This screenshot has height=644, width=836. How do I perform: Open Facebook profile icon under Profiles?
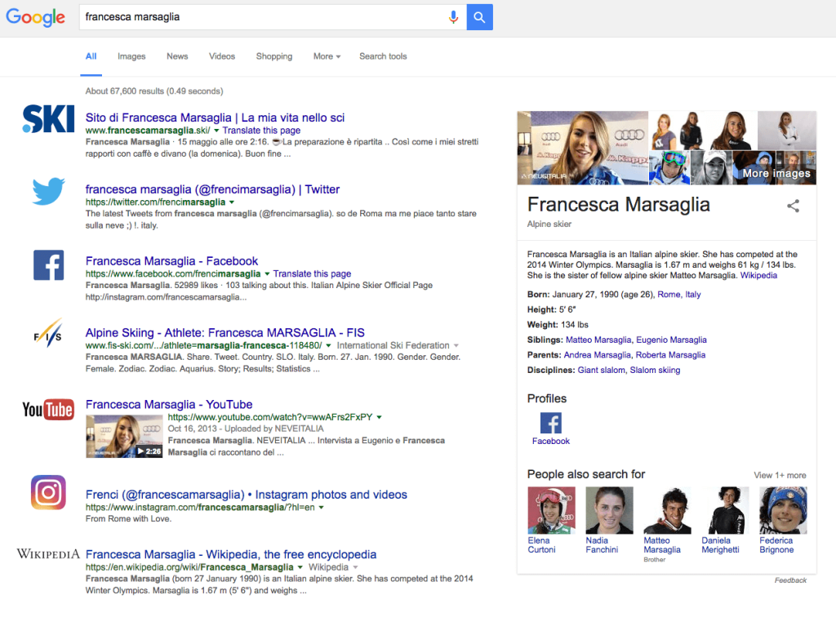[x=551, y=423]
